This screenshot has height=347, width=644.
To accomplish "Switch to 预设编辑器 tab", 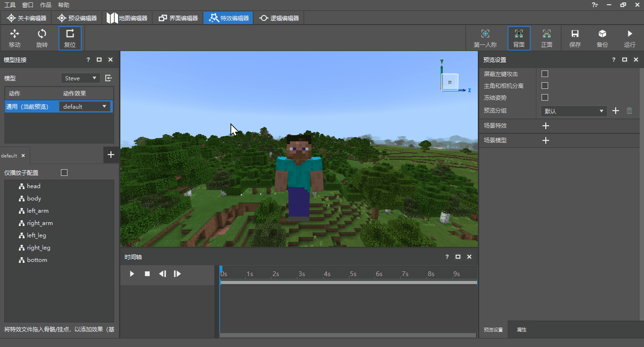I will 77,18.
